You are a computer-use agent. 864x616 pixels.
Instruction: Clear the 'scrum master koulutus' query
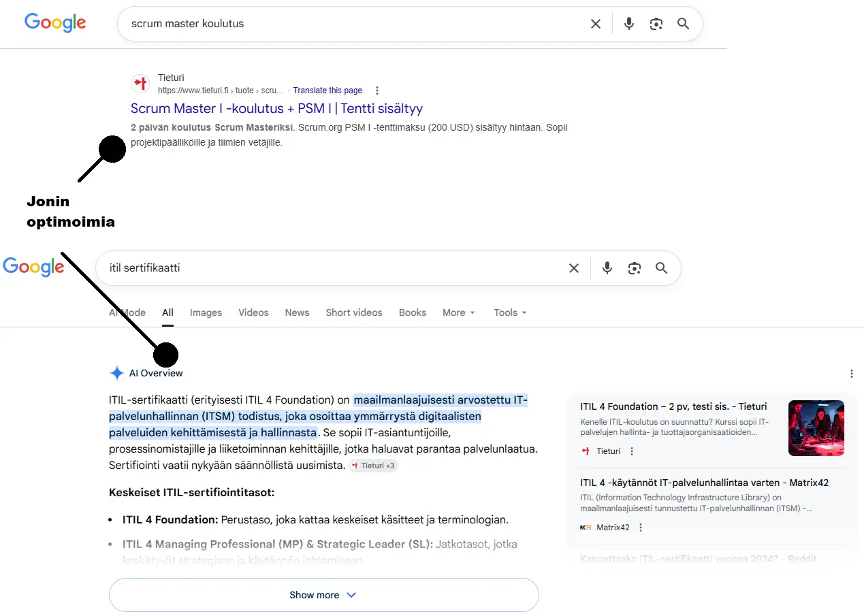click(x=595, y=23)
